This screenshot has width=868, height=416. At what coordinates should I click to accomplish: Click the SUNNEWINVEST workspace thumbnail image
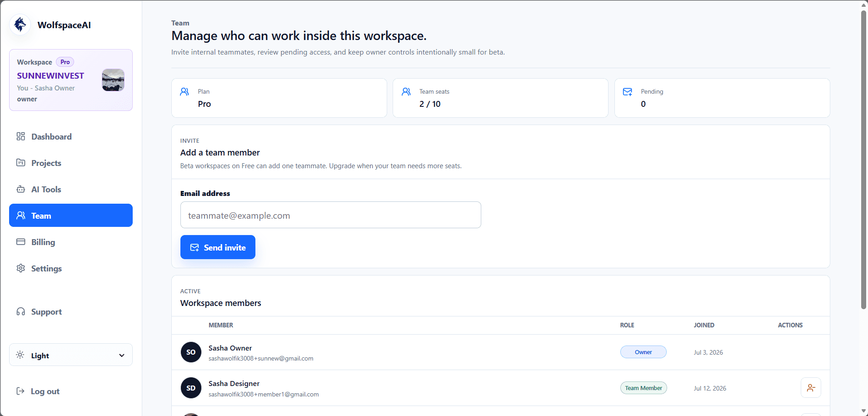pos(113,80)
